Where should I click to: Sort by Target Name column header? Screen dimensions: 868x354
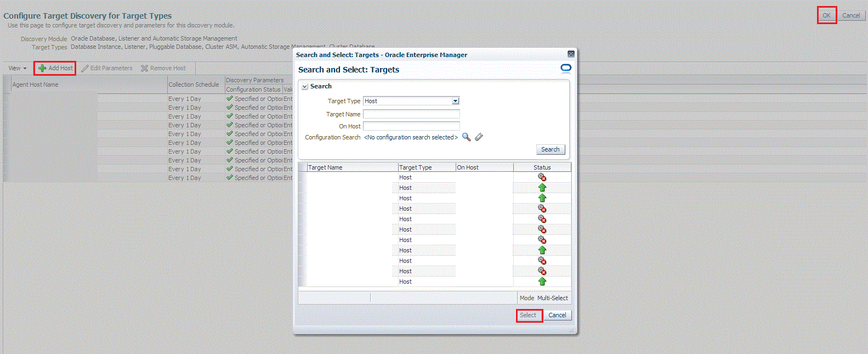point(352,167)
